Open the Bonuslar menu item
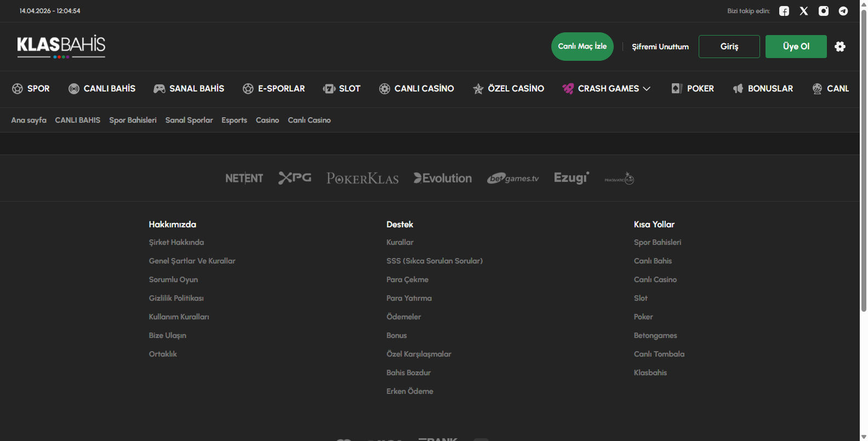The image size is (868, 441). pyautogui.click(x=763, y=89)
